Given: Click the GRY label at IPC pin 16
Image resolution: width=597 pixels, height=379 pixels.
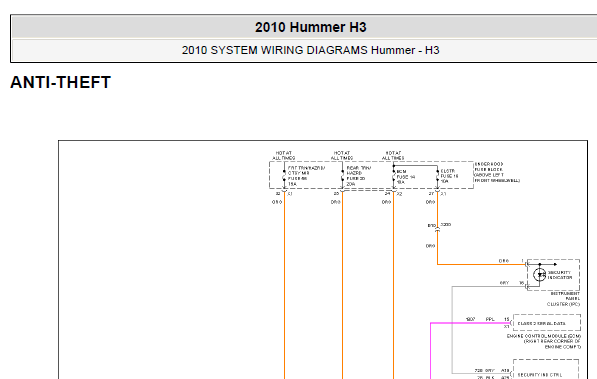Looking at the screenshot, I should click(504, 283).
